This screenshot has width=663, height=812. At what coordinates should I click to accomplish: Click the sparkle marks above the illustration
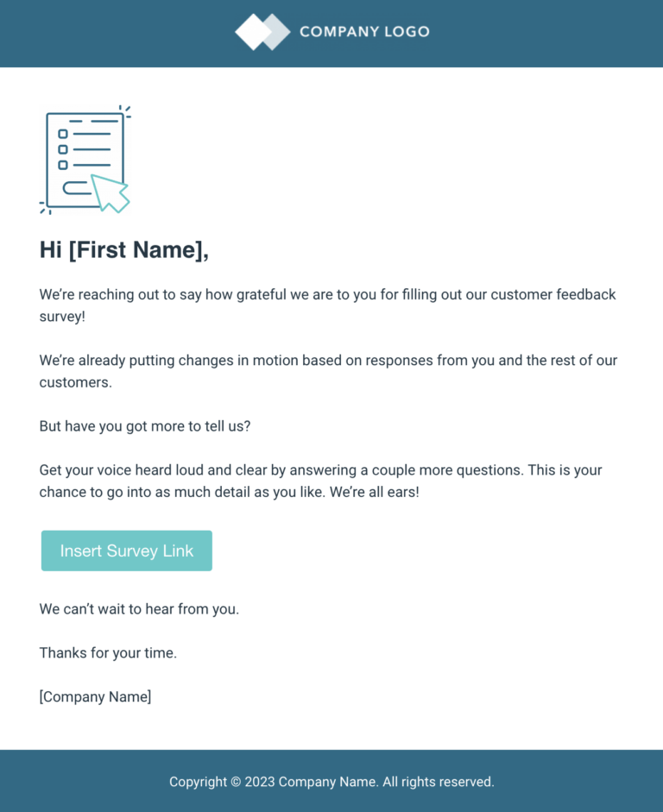click(x=125, y=110)
